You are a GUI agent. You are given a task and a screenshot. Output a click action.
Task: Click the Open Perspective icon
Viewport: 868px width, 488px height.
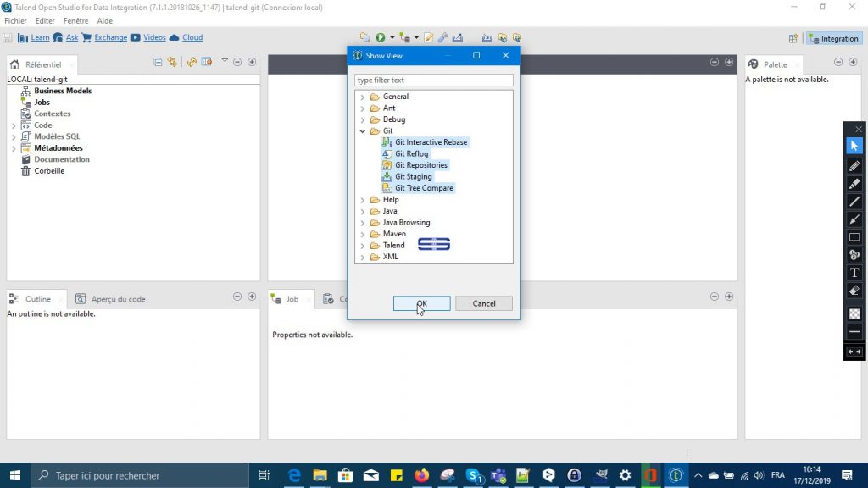[x=793, y=38]
